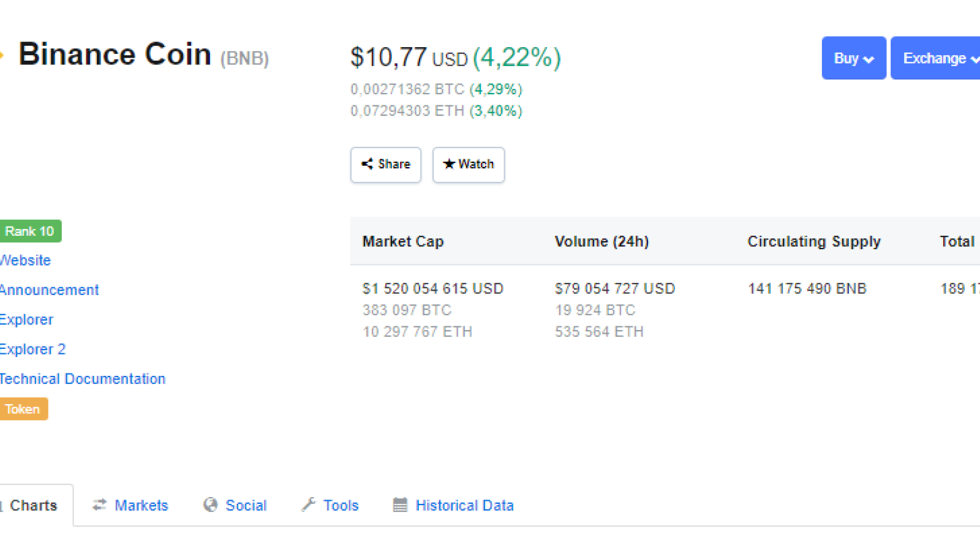980x551 pixels.
Task: Click the Historical Data calendar icon
Action: click(x=400, y=505)
